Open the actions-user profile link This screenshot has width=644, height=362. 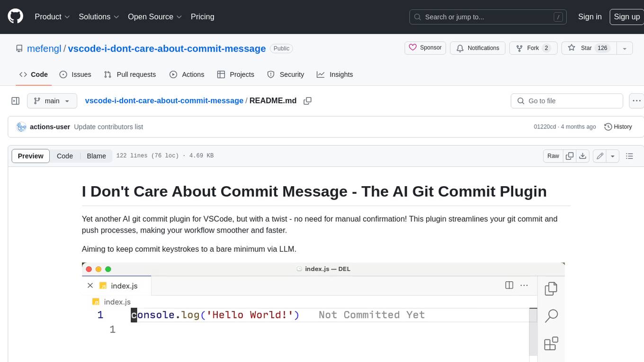pyautogui.click(x=50, y=127)
